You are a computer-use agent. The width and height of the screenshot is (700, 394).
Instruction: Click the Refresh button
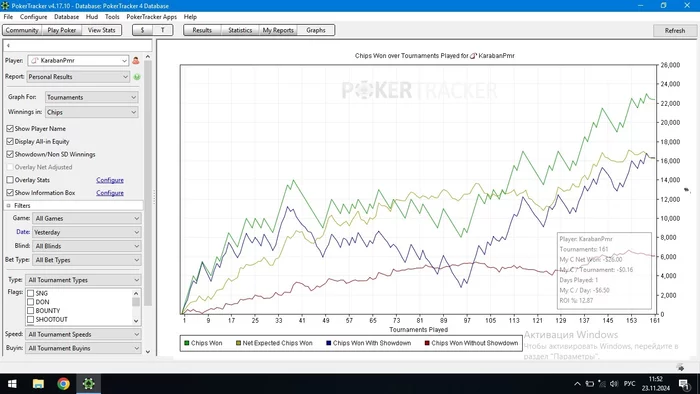(x=675, y=31)
